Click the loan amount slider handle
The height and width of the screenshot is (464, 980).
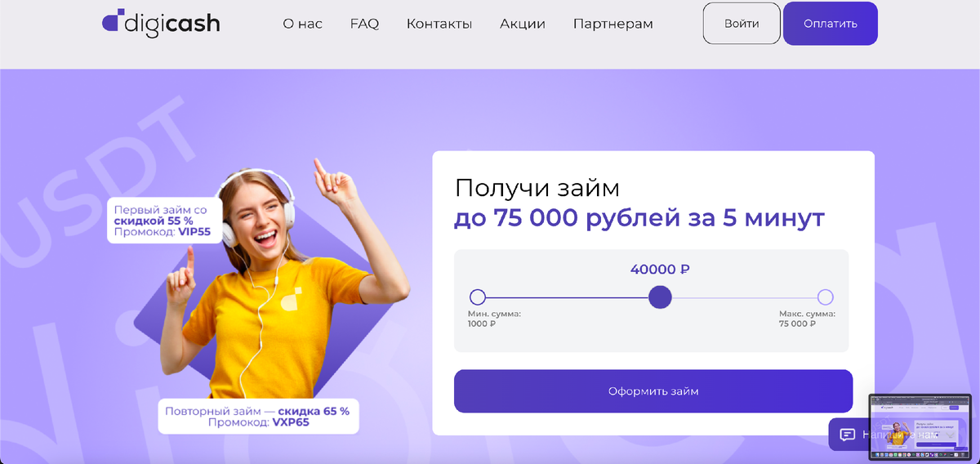tap(660, 297)
